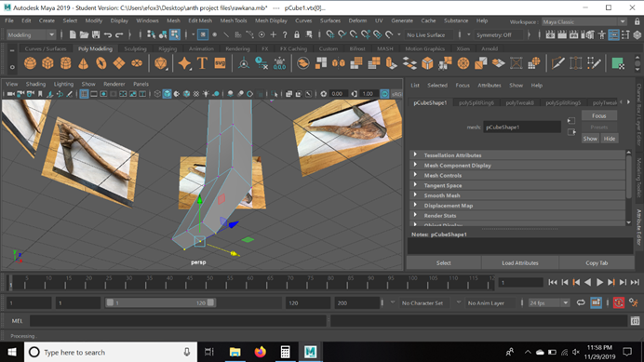The image size is (644, 362).
Task: Click the Copy Tab button
Action: tap(597, 263)
